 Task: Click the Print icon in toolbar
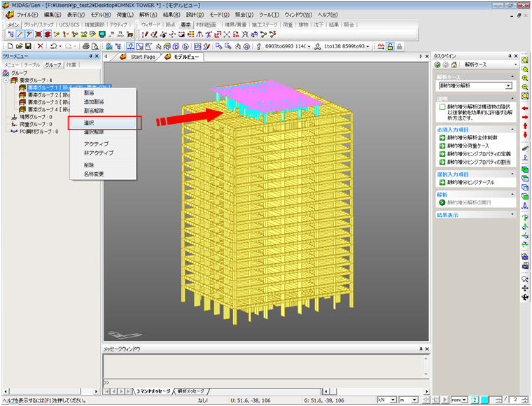tap(86, 46)
